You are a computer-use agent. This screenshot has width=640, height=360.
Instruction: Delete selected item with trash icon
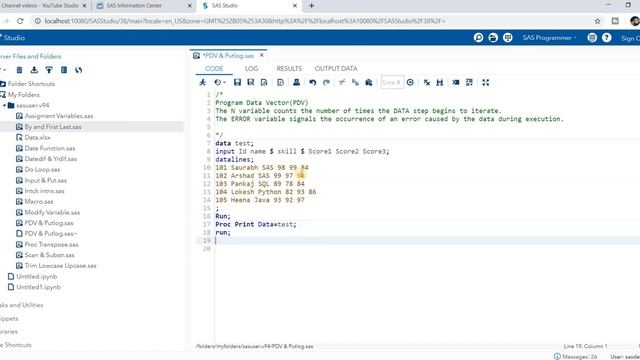coord(19,70)
